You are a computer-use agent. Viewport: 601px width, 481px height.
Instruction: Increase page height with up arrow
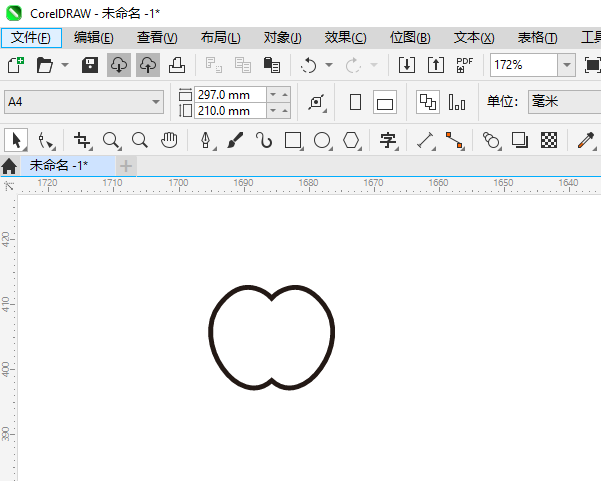(x=285, y=111)
